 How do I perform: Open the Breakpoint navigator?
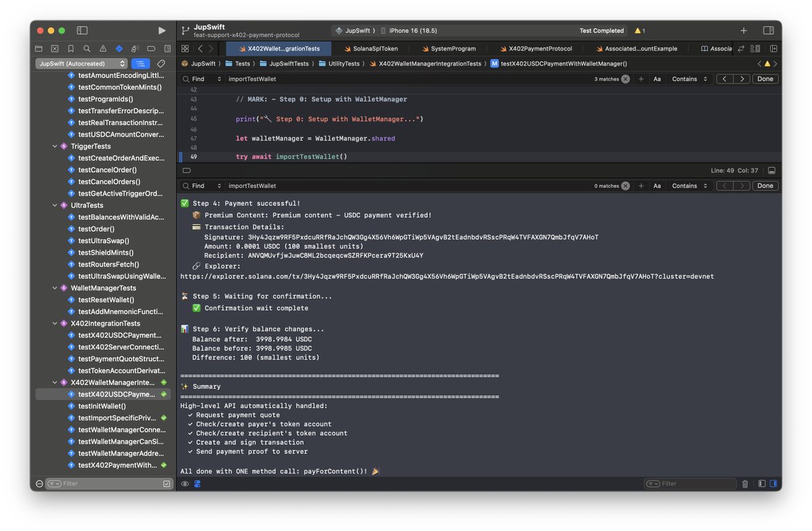click(x=151, y=49)
